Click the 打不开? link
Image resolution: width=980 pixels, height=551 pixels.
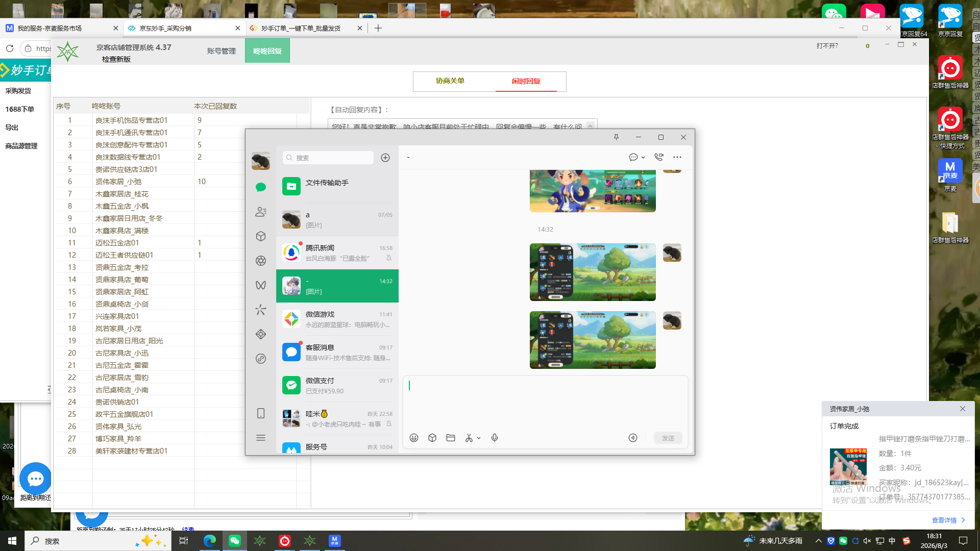(827, 46)
